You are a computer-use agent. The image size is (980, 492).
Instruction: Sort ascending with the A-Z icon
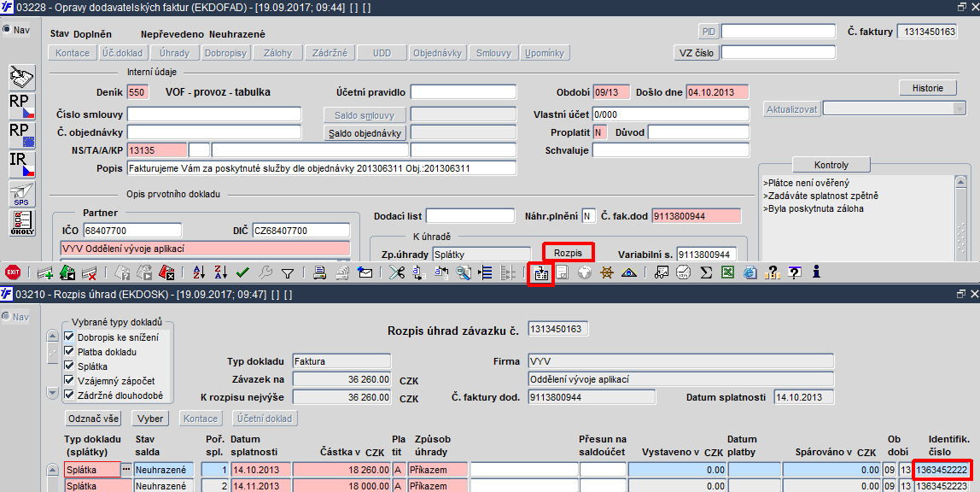pyautogui.click(x=199, y=272)
